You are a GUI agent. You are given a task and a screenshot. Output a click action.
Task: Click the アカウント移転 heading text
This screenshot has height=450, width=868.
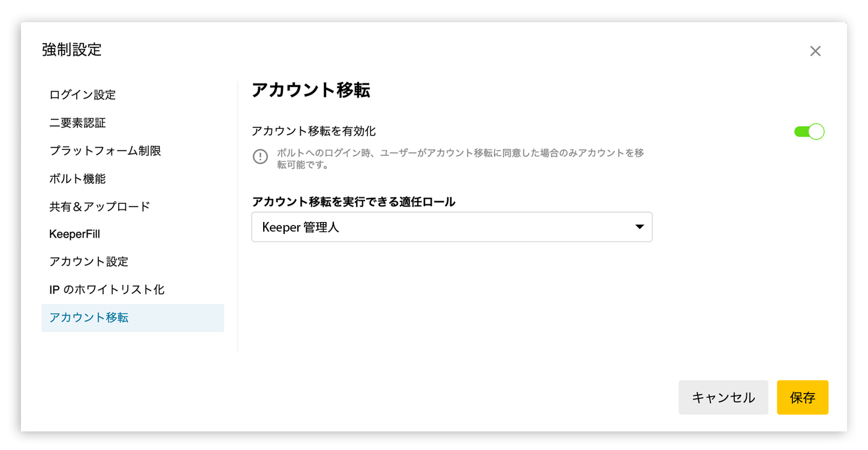[311, 90]
